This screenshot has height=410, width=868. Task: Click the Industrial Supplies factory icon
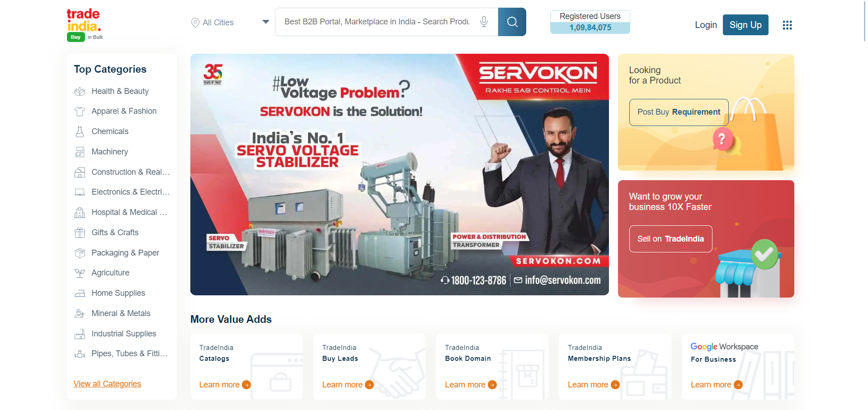(x=80, y=334)
